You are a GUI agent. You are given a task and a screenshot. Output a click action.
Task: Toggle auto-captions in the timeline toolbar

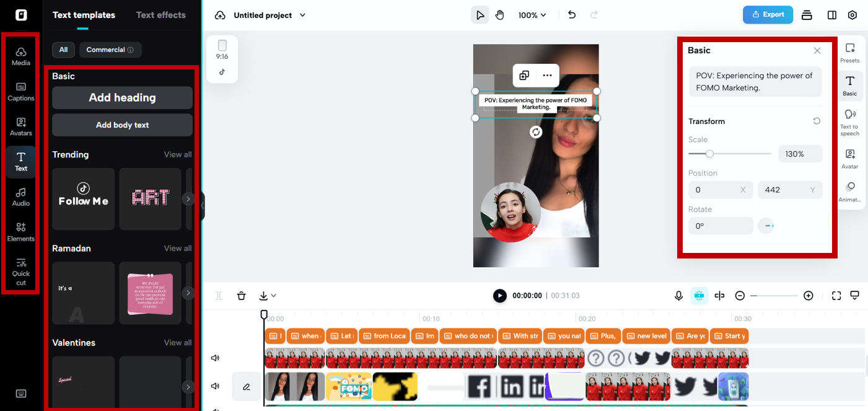point(699,296)
